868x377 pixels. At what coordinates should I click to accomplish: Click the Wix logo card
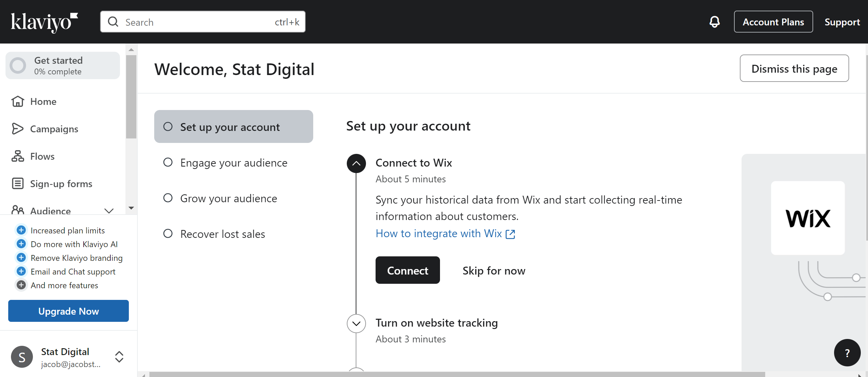click(808, 218)
